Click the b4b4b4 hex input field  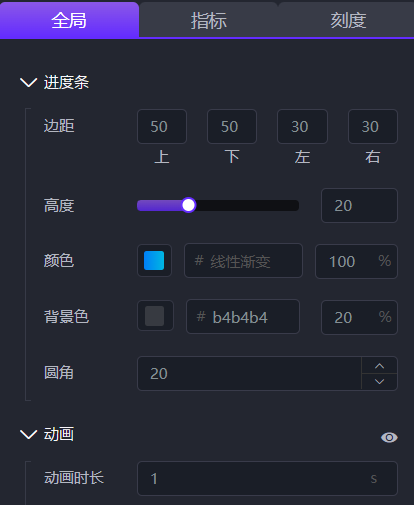pyautogui.click(x=243, y=317)
